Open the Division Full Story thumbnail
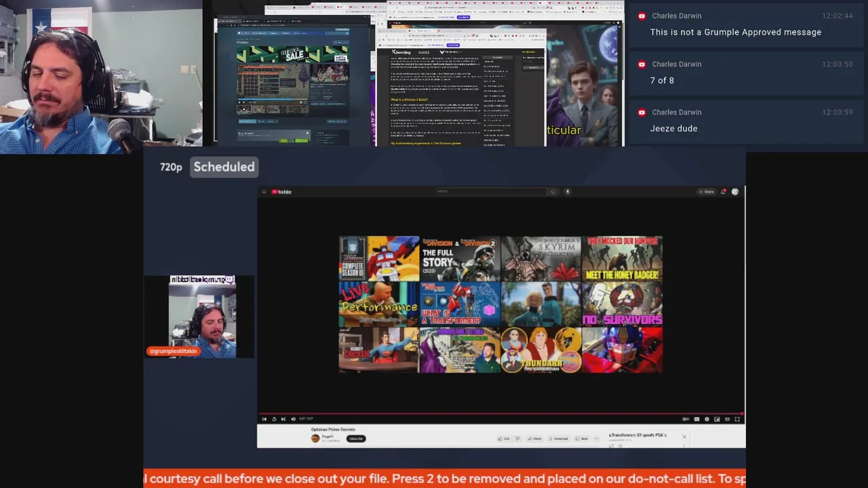This screenshot has width=868, height=488. 460,258
